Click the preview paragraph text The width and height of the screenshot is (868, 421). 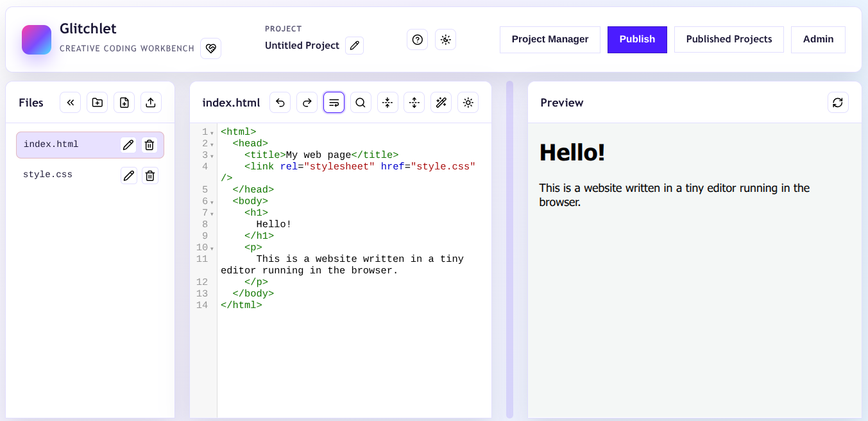coord(674,195)
